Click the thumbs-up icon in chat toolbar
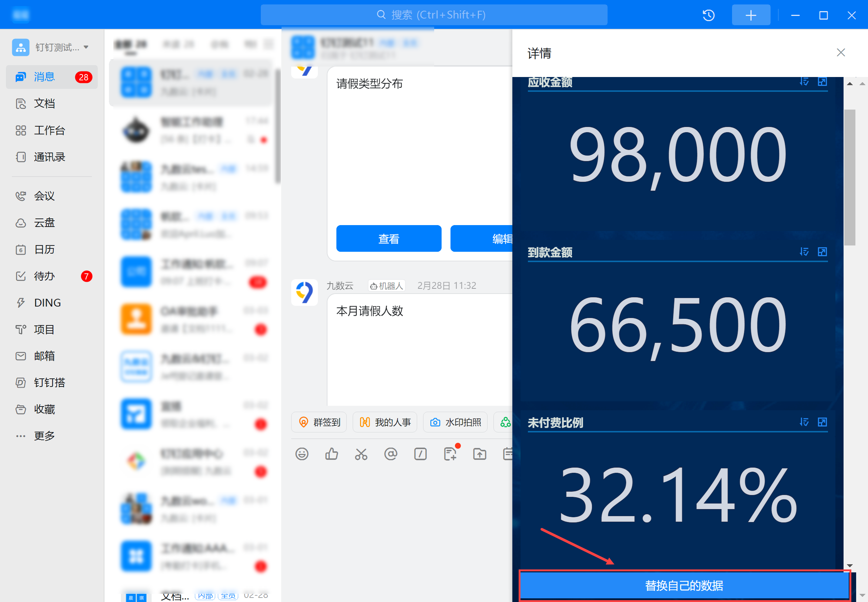 [331, 454]
